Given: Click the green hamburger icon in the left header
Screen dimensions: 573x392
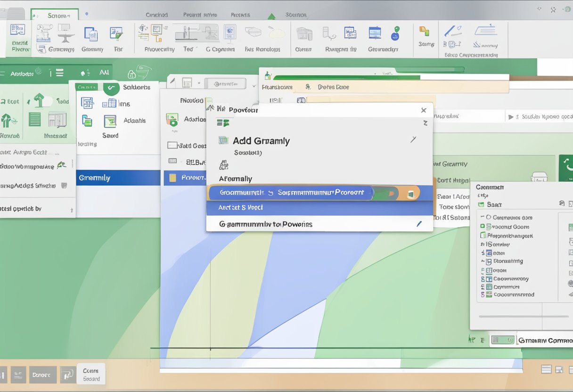Looking at the screenshot, I should [x=60, y=73].
